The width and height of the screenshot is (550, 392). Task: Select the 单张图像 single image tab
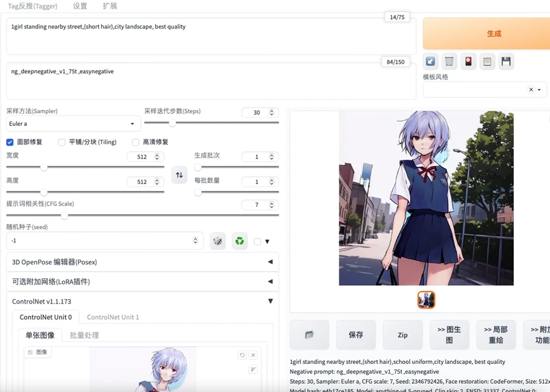[x=40, y=335]
